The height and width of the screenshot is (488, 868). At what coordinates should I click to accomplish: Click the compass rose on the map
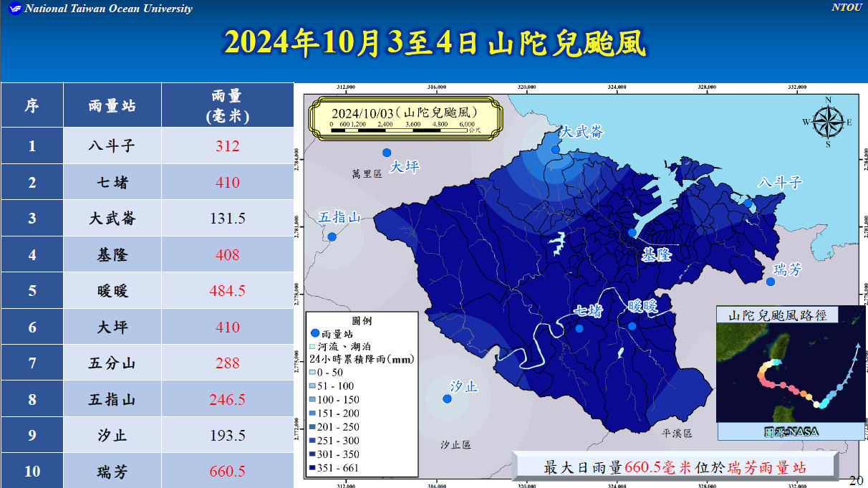tap(828, 123)
